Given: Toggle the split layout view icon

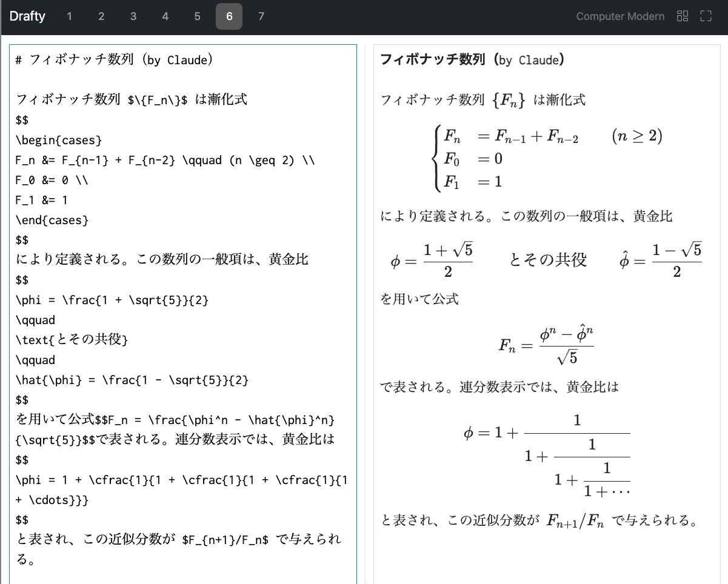Looking at the screenshot, I should [x=683, y=16].
